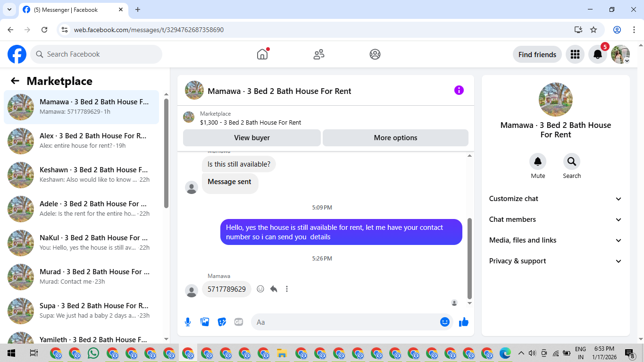Attach a photo file icon
The width and height of the screenshot is (644, 362).
pos(205,322)
